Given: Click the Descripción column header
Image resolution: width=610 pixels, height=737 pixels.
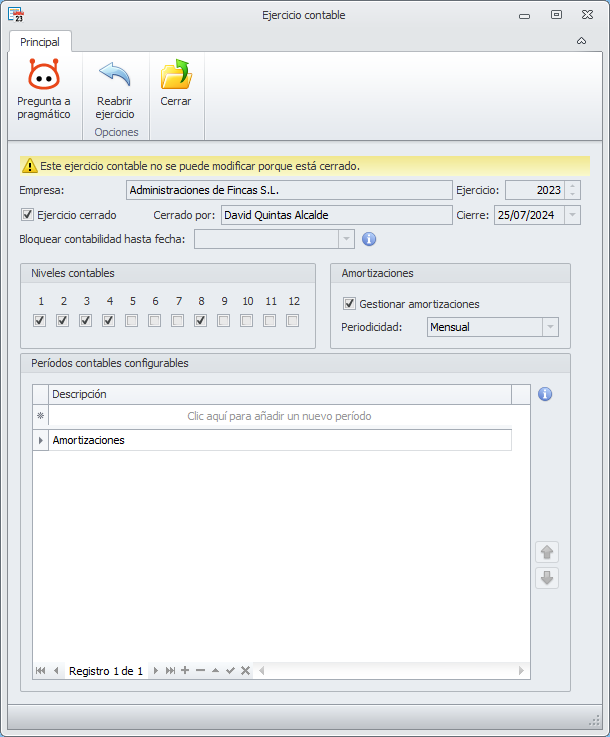Looking at the screenshot, I should [280, 394].
